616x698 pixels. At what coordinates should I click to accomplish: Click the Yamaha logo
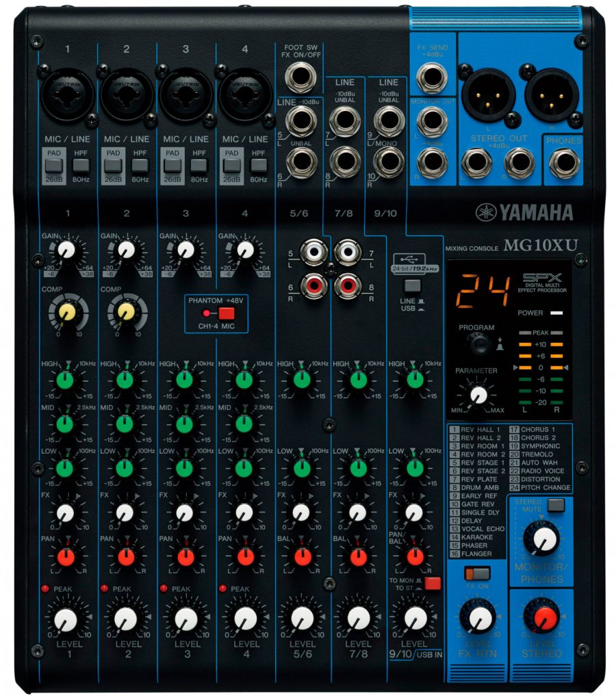[524, 213]
